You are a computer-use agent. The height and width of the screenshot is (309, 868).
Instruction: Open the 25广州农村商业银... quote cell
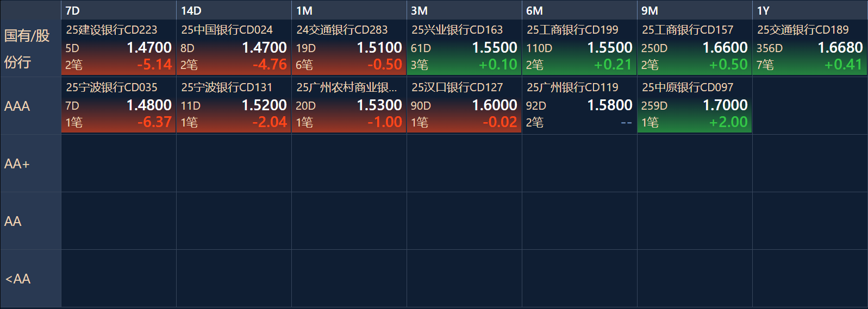click(x=349, y=105)
